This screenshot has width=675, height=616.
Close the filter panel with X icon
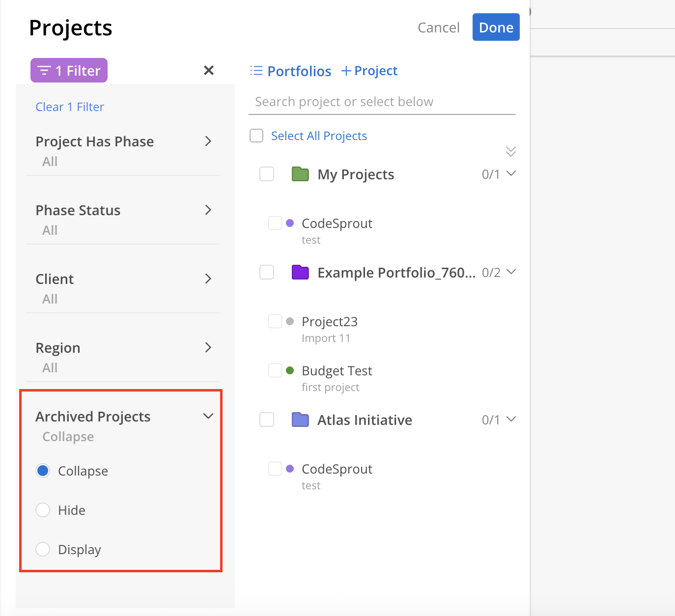(x=209, y=70)
